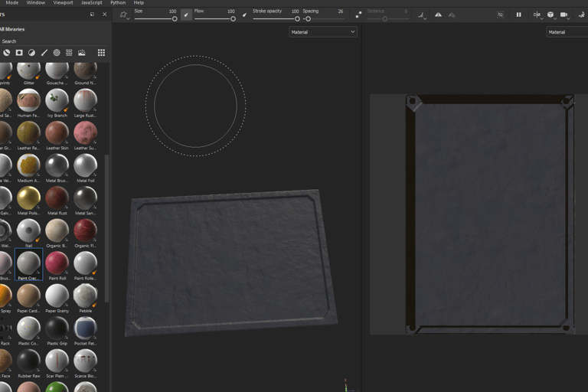Screen dimensions: 588x392
Task: Select the brushes filter icon in assets
Action: [x=44, y=53]
